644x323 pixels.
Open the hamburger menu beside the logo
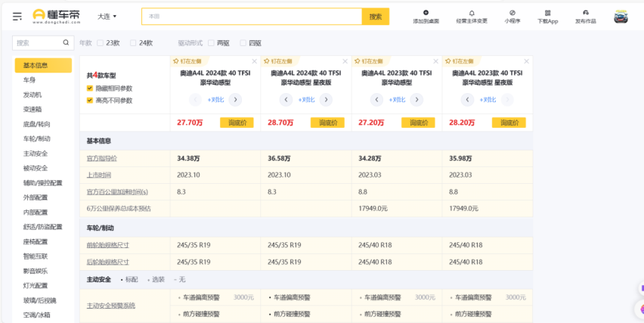tap(17, 16)
